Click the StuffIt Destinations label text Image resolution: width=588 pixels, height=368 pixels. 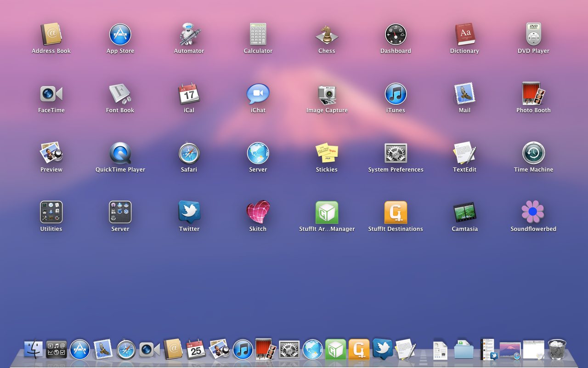pos(396,229)
